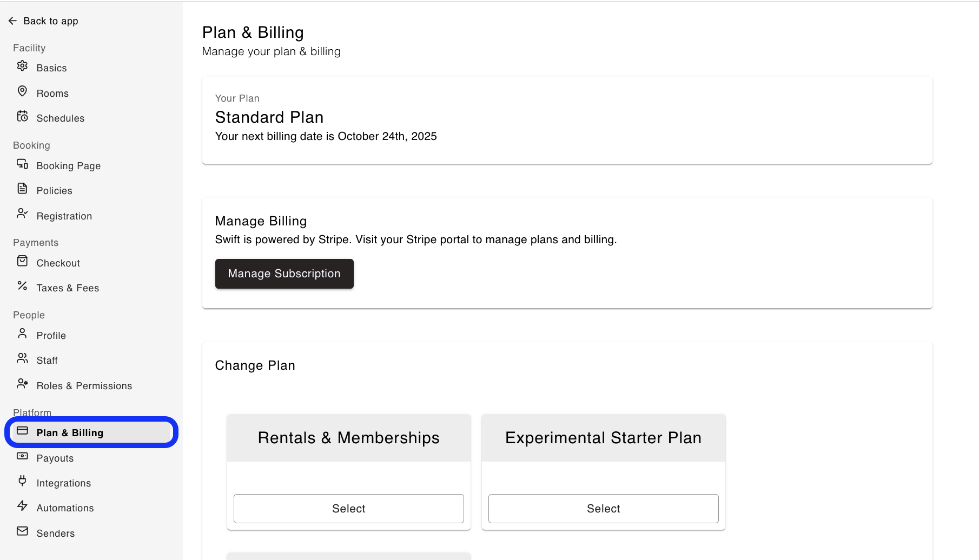The height and width of the screenshot is (560, 979).
Task: Open the Registration settings page
Action: tap(64, 216)
